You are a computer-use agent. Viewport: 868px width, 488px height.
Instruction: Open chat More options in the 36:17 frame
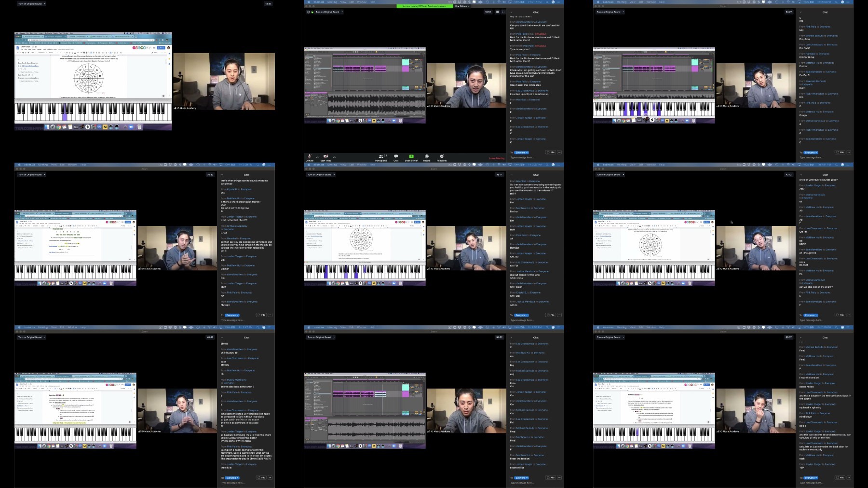click(x=559, y=315)
